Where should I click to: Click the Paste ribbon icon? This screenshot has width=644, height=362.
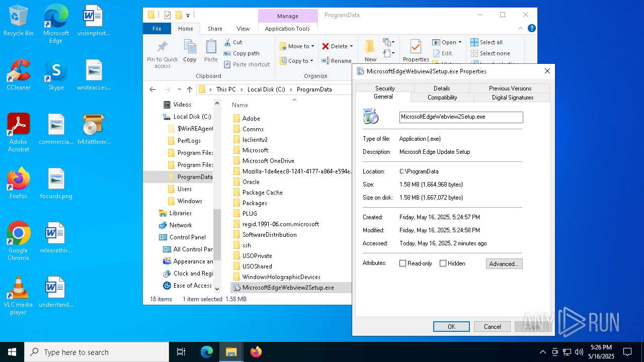pyautogui.click(x=211, y=47)
